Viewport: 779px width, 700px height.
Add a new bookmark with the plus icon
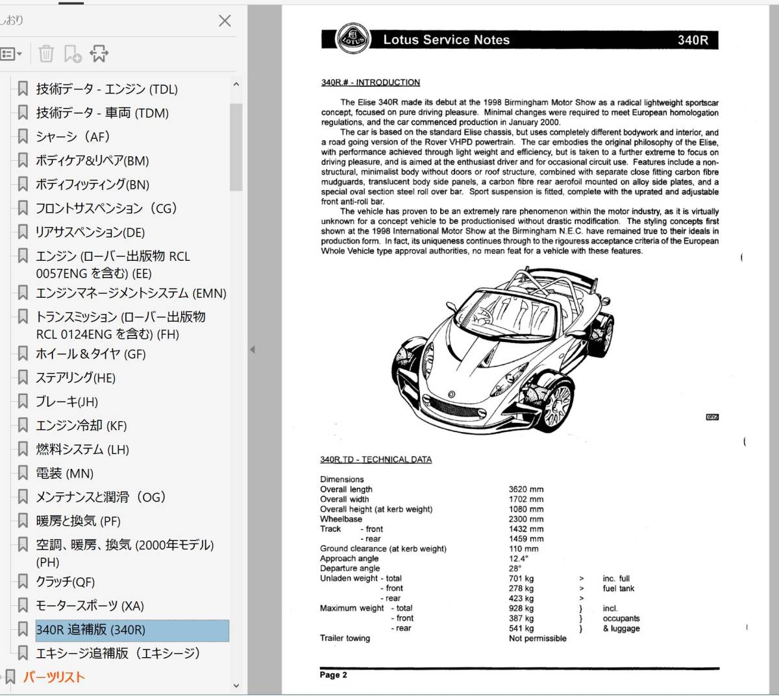pyautogui.click(x=72, y=54)
